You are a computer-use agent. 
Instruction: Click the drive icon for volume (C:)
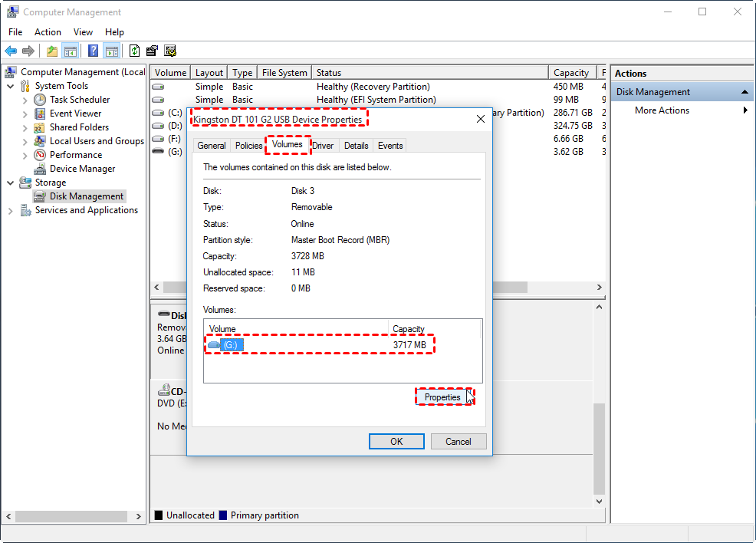click(158, 113)
